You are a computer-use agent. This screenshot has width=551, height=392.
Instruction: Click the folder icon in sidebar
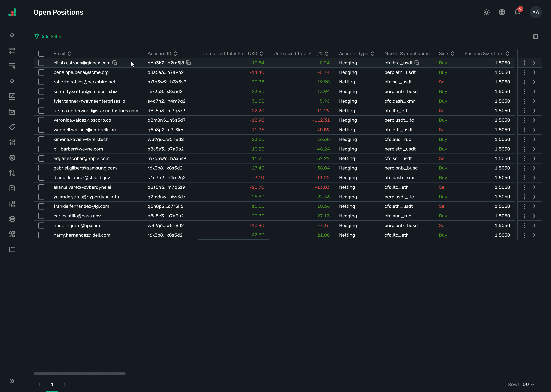(12, 250)
